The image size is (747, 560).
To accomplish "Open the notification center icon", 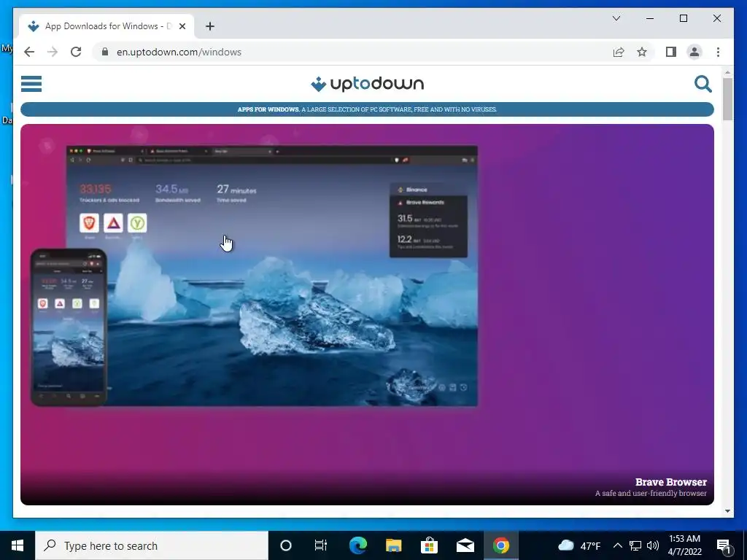I will click(x=724, y=545).
